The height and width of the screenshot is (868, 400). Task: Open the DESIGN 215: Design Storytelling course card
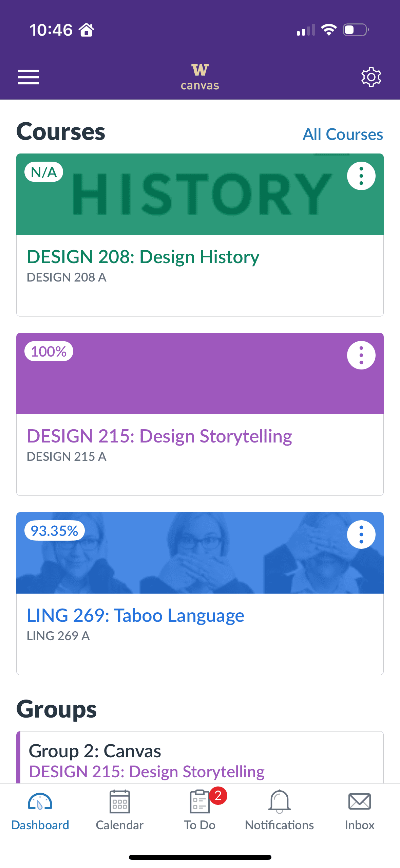click(159, 436)
